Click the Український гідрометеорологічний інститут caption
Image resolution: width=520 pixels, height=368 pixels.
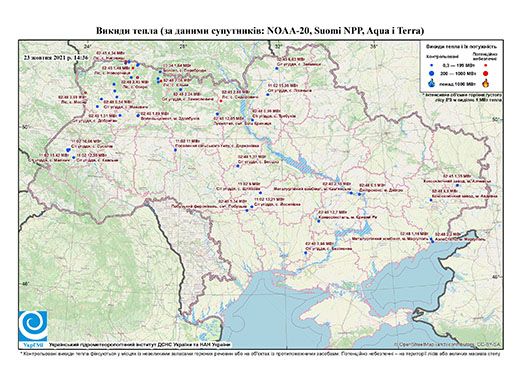tap(140, 344)
